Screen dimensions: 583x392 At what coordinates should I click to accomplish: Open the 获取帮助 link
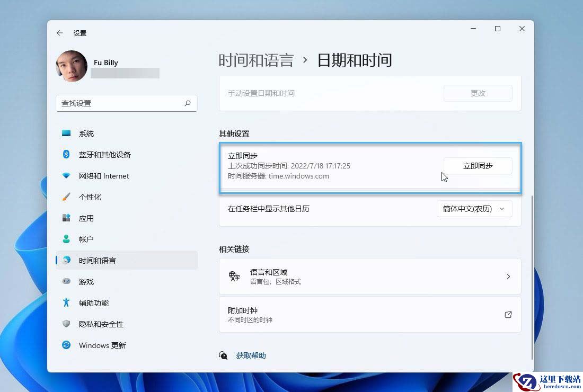pos(251,355)
